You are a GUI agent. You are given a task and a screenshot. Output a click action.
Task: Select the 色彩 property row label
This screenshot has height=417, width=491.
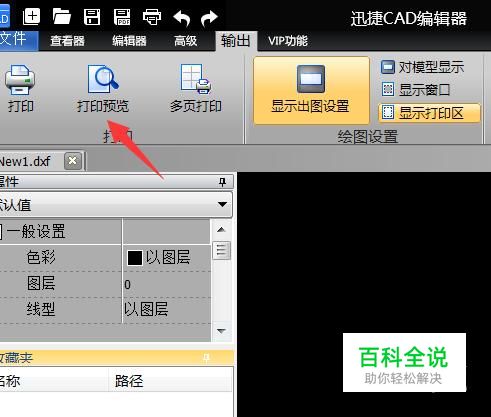(x=41, y=257)
